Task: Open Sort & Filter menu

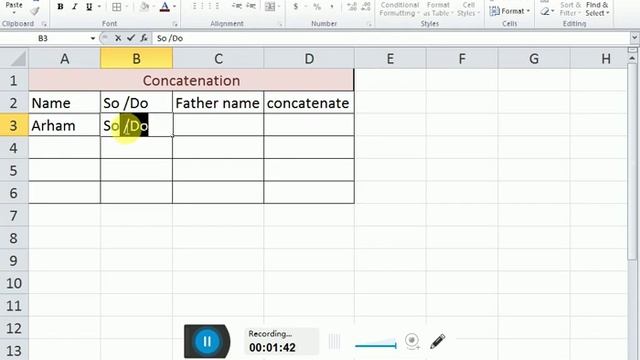Action: coord(570,9)
